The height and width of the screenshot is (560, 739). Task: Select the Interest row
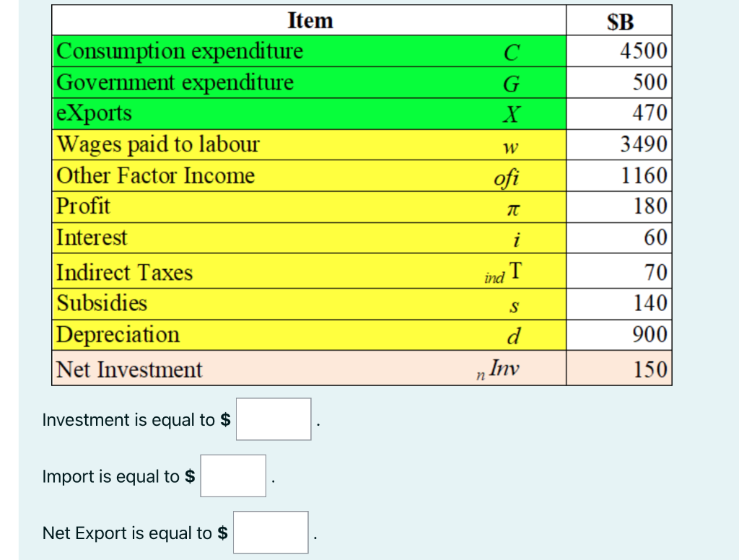[217, 237]
